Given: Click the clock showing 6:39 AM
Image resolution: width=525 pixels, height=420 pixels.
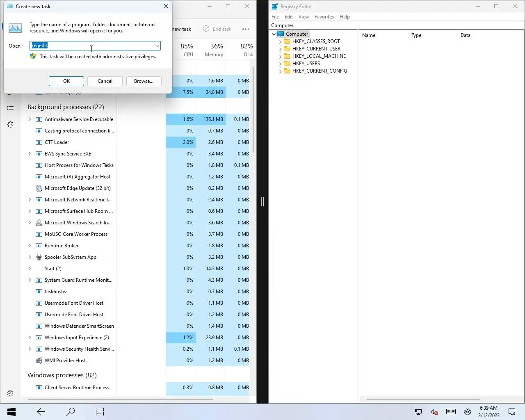Looking at the screenshot, I should coord(488,408).
